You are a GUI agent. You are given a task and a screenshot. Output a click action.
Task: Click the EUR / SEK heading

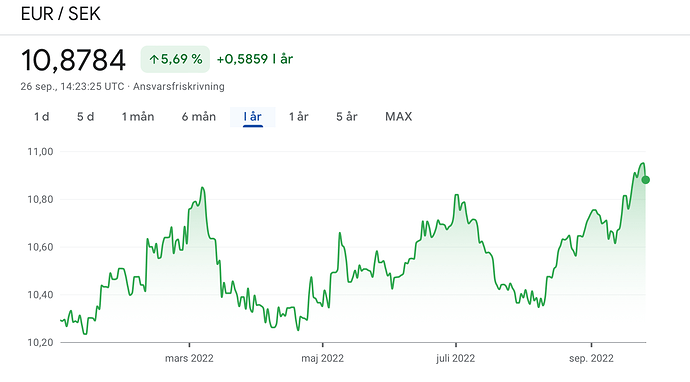pos(61,14)
